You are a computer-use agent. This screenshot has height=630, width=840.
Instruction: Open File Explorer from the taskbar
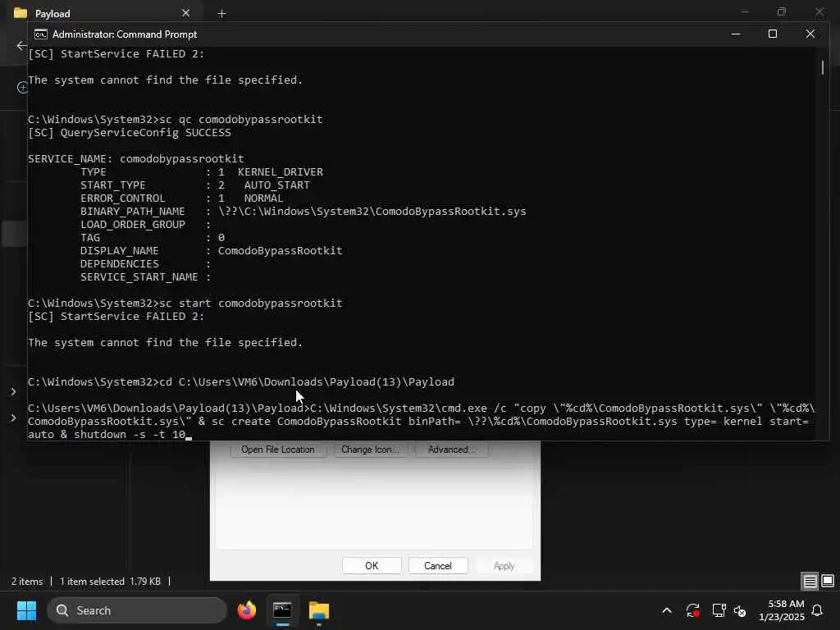319,610
